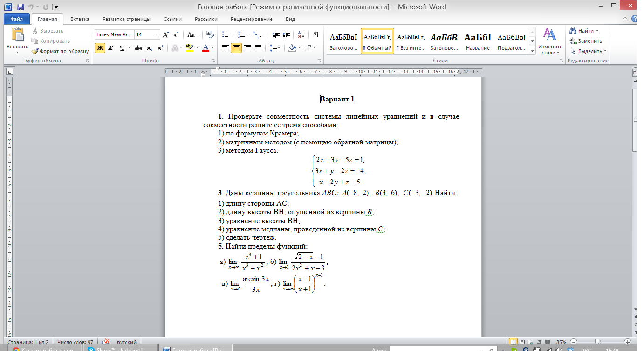
Task: Align text right
Action: [x=247, y=47]
